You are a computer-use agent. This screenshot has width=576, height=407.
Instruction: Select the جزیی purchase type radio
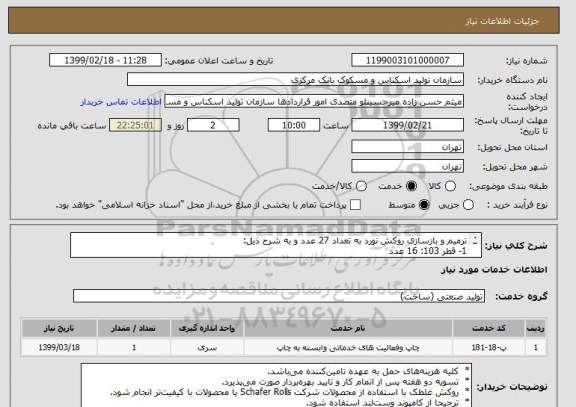click(x=468, y=205)
